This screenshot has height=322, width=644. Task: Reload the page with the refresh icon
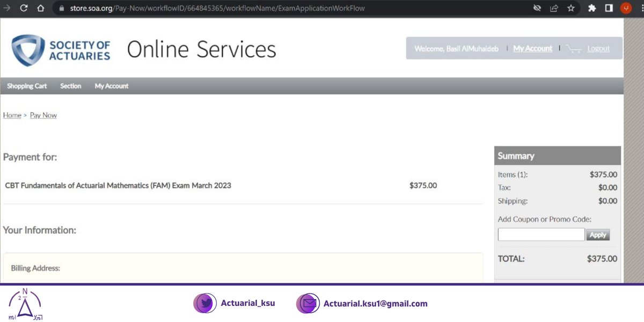[24, 8]
